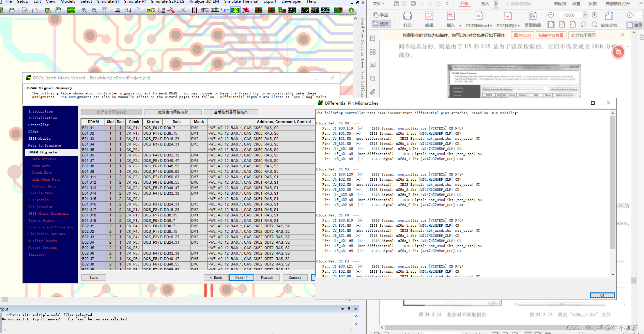
Task: Click Back in DDRx wizard
Action: tap(216, 277)
